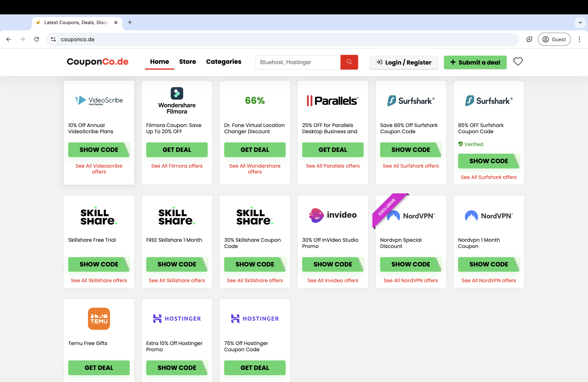
Task: Click the red search magnifier button
Action: [349, 62]
